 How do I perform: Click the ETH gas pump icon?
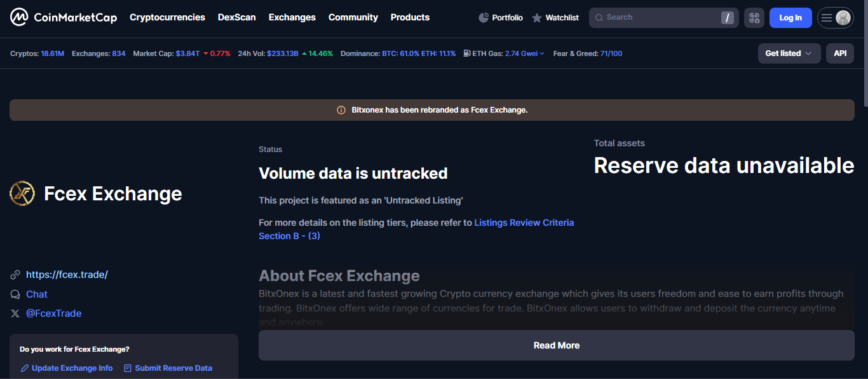click(467, 53)
